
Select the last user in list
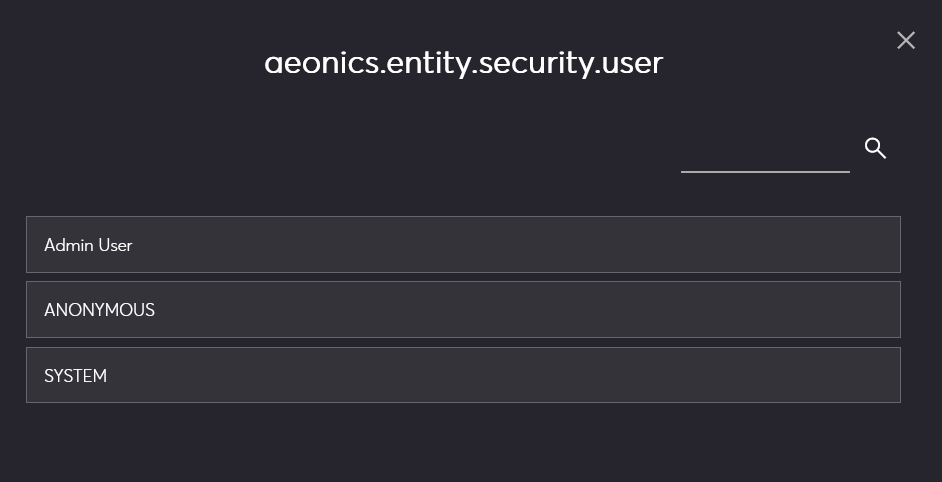click(463, 375)
